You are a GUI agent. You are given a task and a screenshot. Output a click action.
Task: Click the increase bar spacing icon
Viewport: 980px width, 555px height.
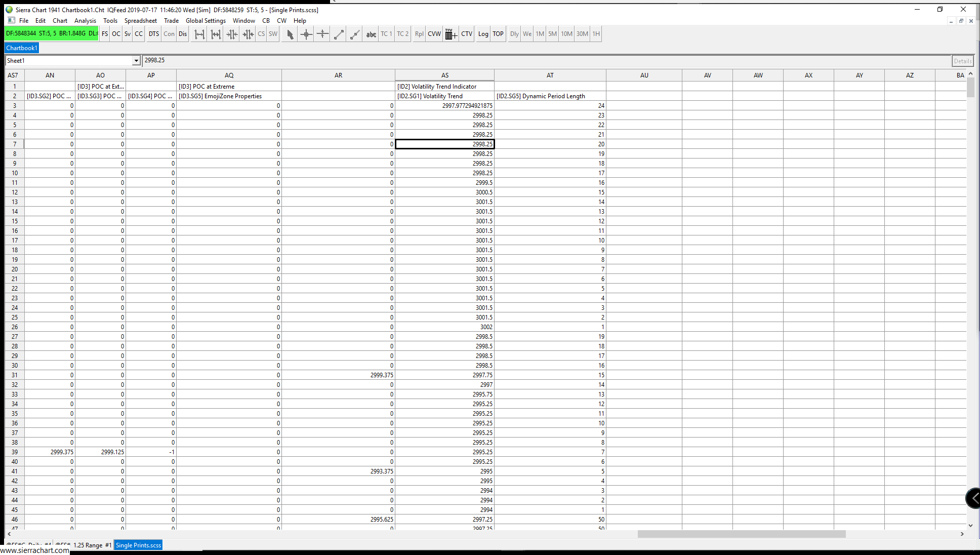(x=199, y=34)
